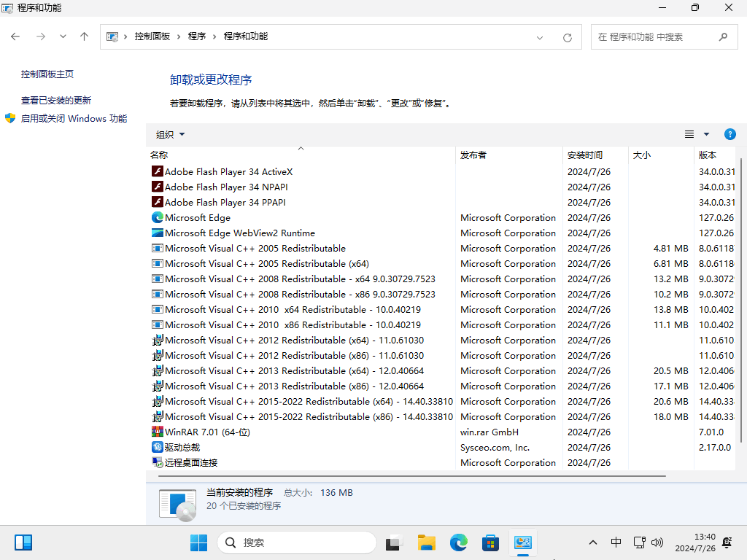Screen dimensions: 747x560
Task: Click the Up one level arrow
Action: point(84,36)
